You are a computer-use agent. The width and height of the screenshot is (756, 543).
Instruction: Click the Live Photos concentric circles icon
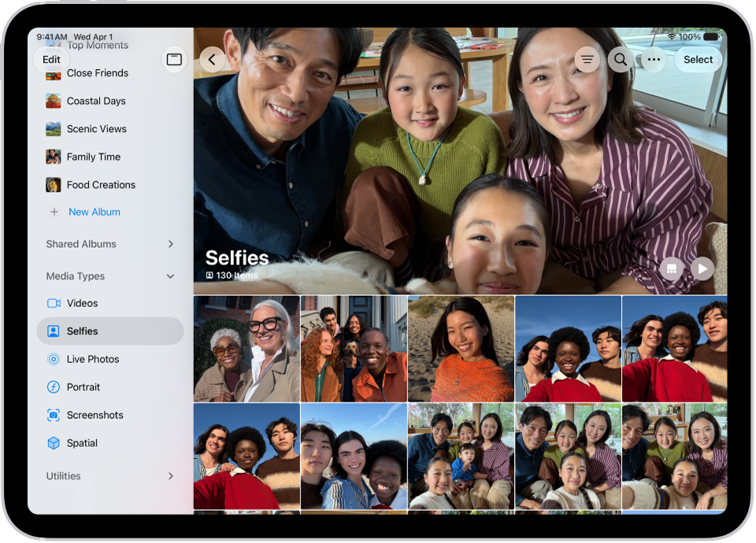click(x=54, y=359)
